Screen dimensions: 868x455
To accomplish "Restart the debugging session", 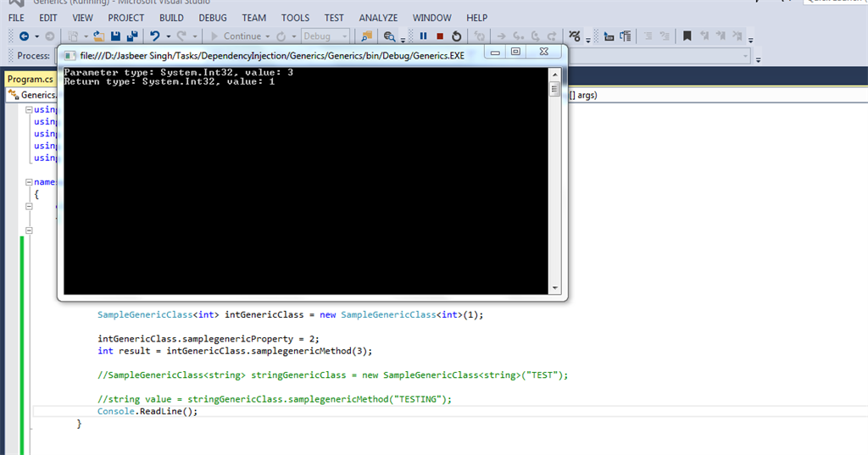I will (457, 36).
